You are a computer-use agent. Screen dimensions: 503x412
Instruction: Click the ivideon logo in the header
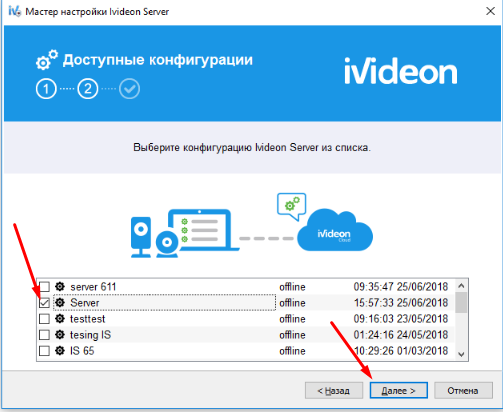click(401, 71)
